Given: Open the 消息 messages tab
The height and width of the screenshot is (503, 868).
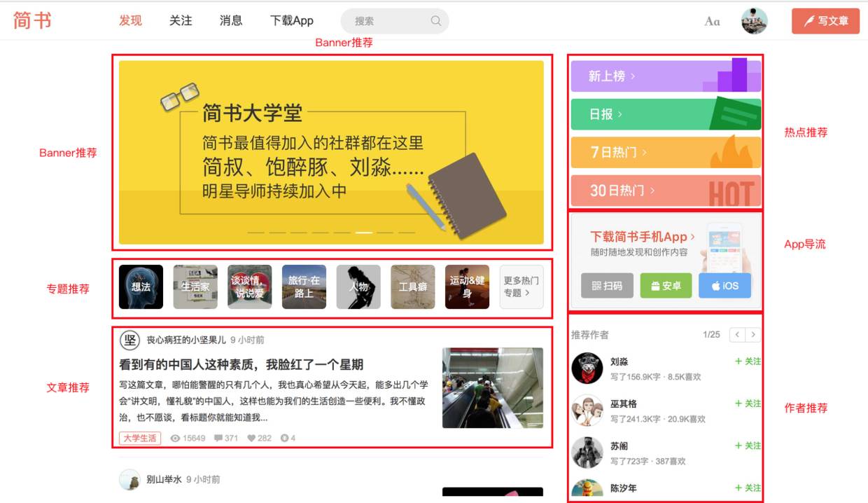Looking at the screenshot, I should tap(231, 21).
